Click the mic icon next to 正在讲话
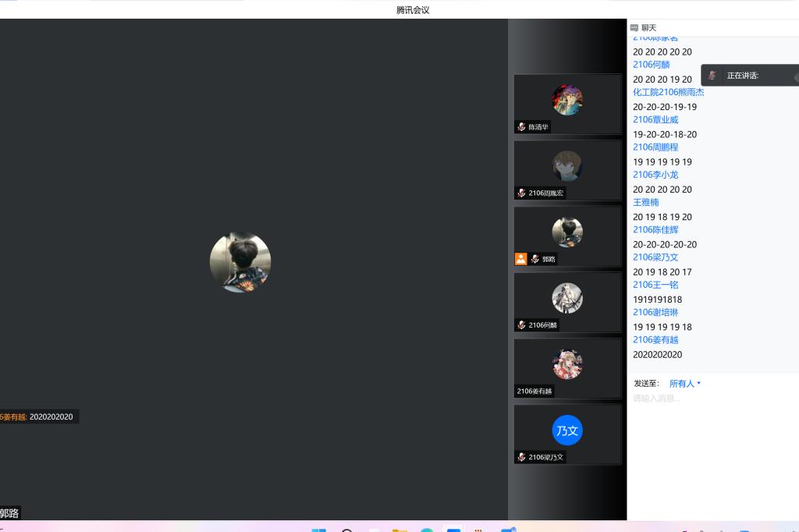799x532 pixels. point(712,76)
